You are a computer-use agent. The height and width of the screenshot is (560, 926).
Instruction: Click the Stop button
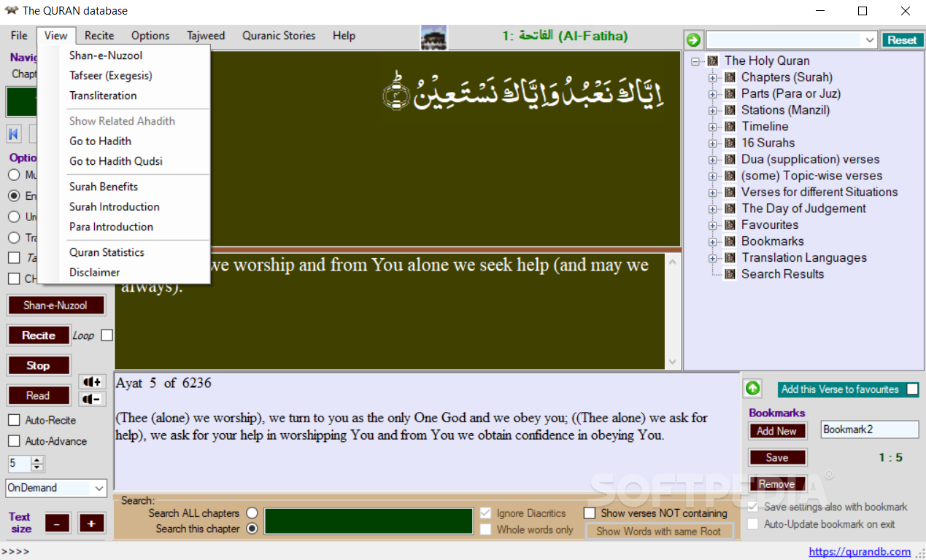pos(39,365)
